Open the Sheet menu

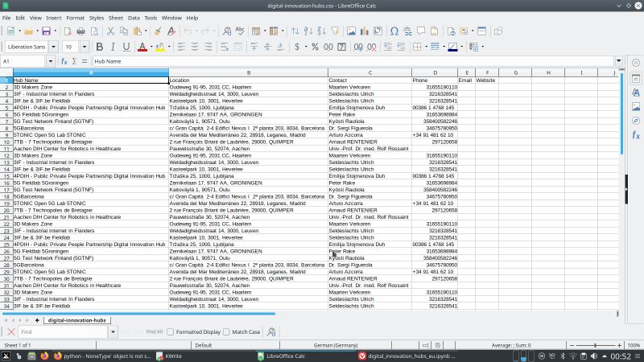coord(115,18)
